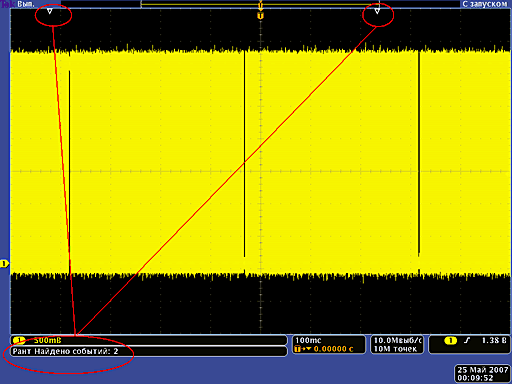Select the right white search mark triangle
Viewport: 512px width, 384px height.
[x=377, y=11]
